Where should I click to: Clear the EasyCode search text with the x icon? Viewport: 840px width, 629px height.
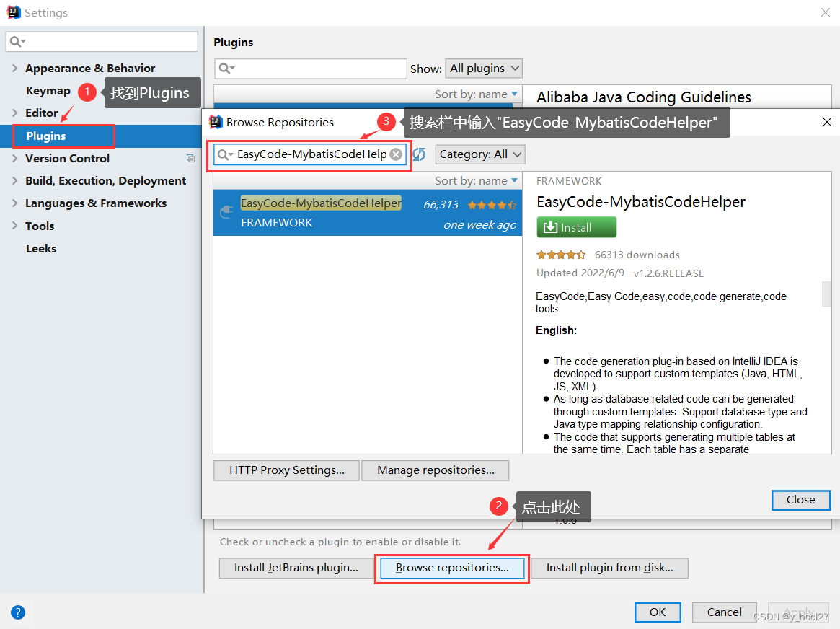click(x=396, y=154)
